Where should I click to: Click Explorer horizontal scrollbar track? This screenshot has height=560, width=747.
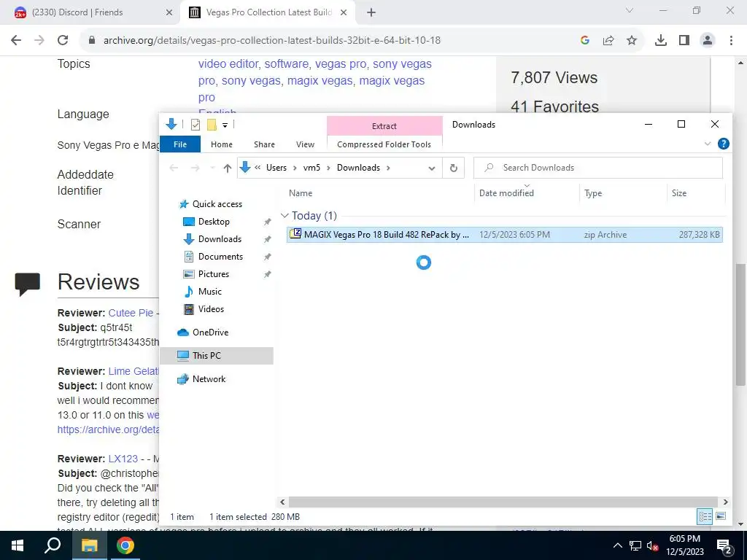coord(503,502)
